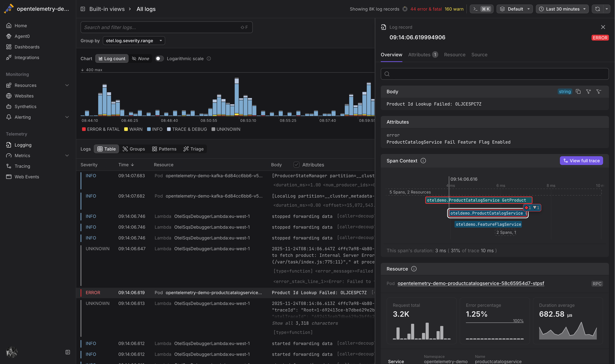Open Tracing telemetry page
The height and width of the screenshot is (364, 615).
(x=22, y=166)
